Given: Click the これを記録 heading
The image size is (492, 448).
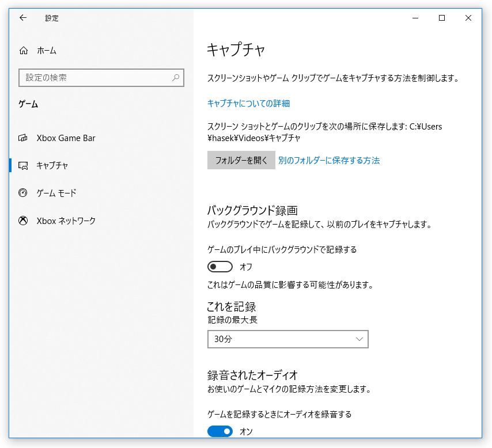Looking at the screenshot, I should click(232, 306).
